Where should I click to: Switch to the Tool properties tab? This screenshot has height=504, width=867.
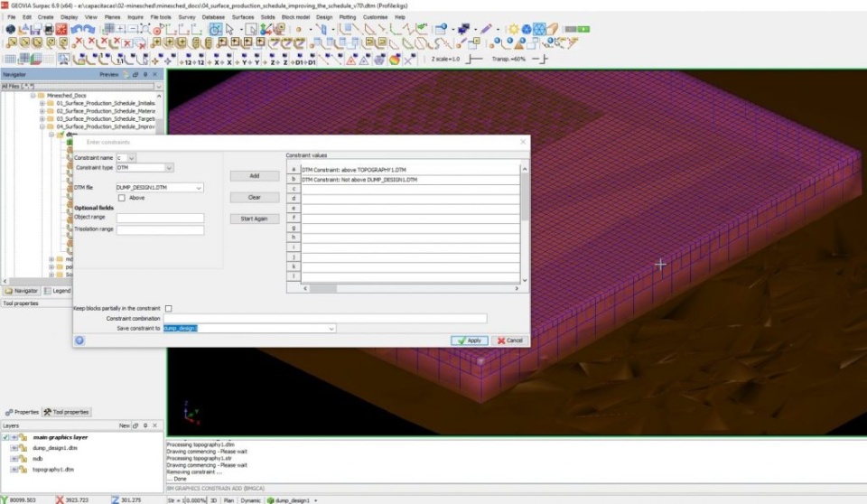[66, 412]
